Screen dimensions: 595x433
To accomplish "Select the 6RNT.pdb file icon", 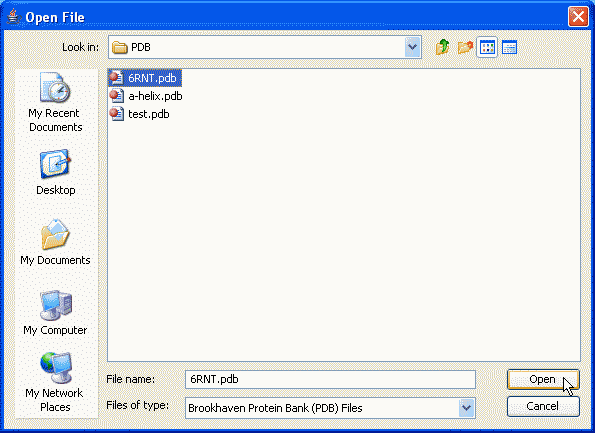I will pos(116,78).
